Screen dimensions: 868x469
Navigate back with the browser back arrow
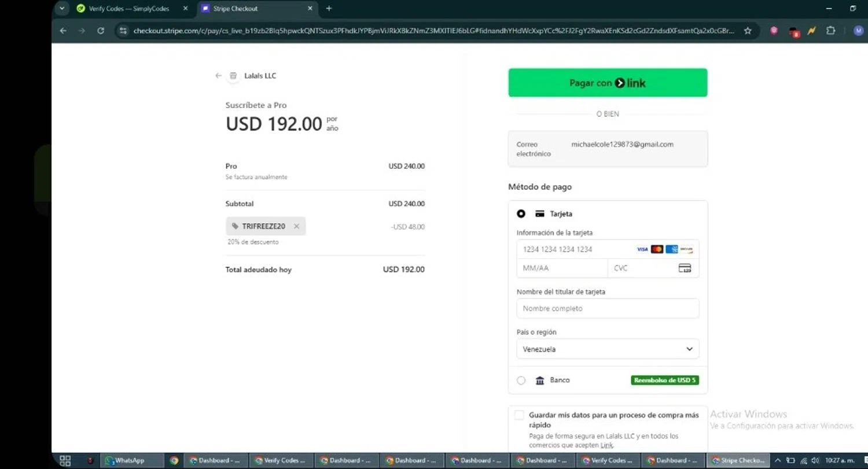click(63, 31)
